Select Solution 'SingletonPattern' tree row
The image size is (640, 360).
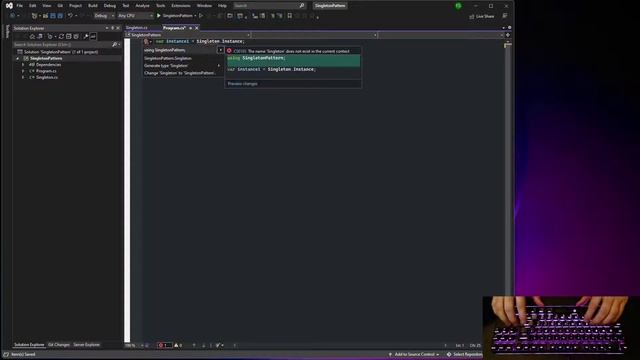pos(61,52)
